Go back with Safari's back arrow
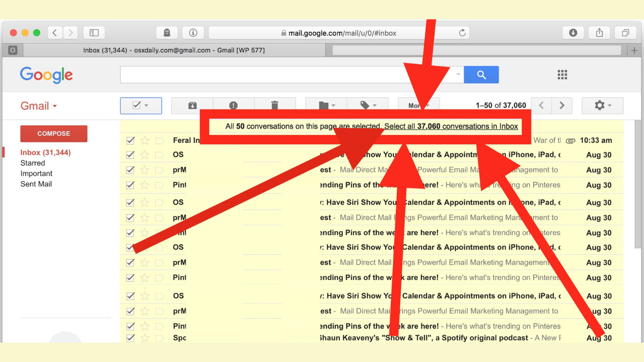The height and width of the screenshot is (362, 644). pyautogui.click(x=55, y=33)
